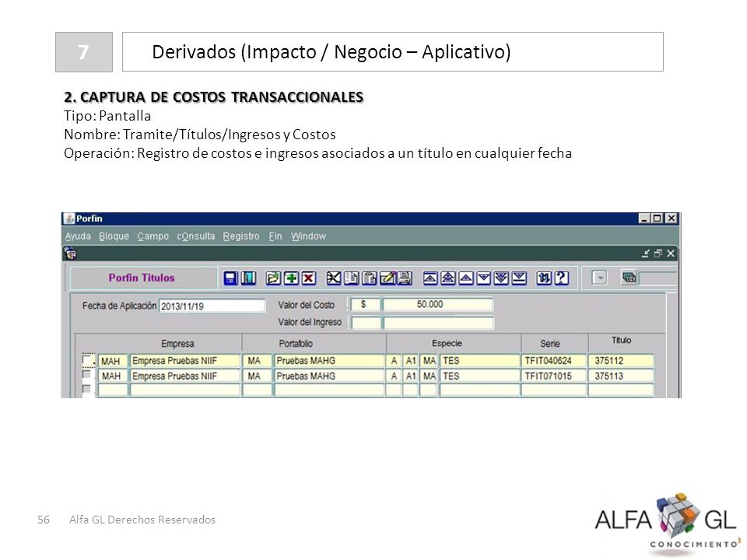The height and width of the screenshot is (560, 747).
Task: Open the Ayuda menu
Action: (78, 236)
